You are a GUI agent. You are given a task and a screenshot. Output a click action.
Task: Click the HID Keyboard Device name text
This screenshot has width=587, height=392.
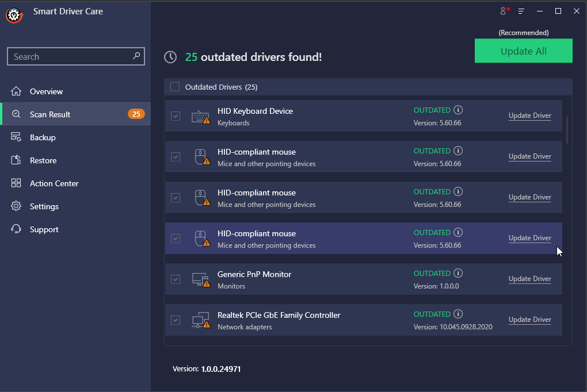pos(255,111)
